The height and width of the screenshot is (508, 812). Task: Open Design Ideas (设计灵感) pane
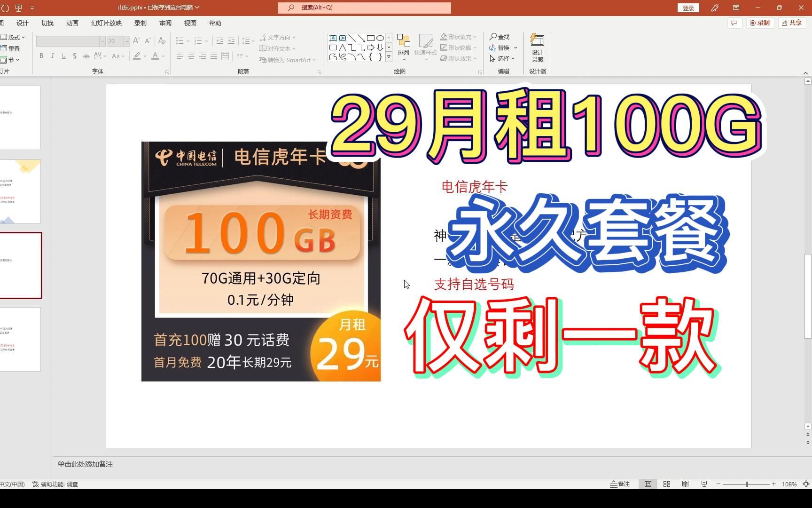click(x=537, y=48)
